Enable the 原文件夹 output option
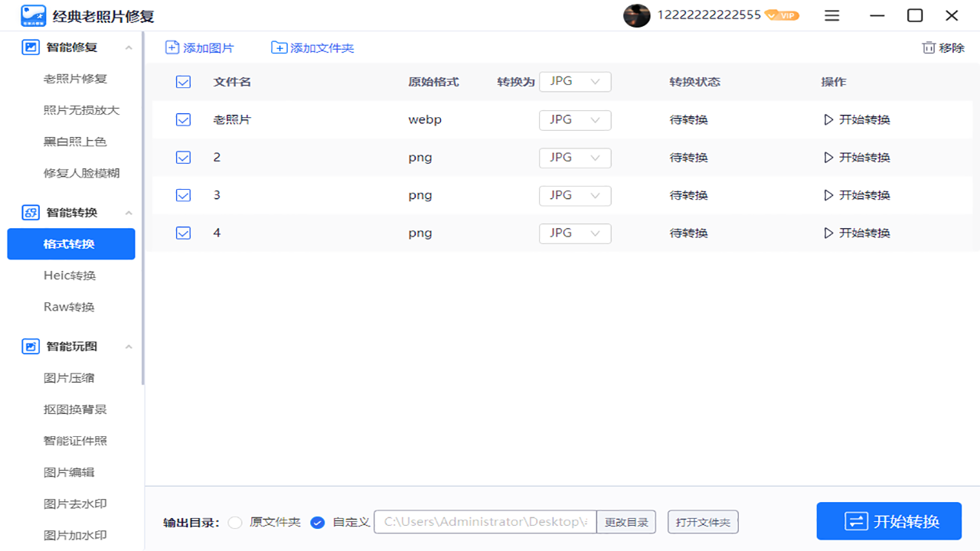980x551 pixels. click(x=234, y=522)
